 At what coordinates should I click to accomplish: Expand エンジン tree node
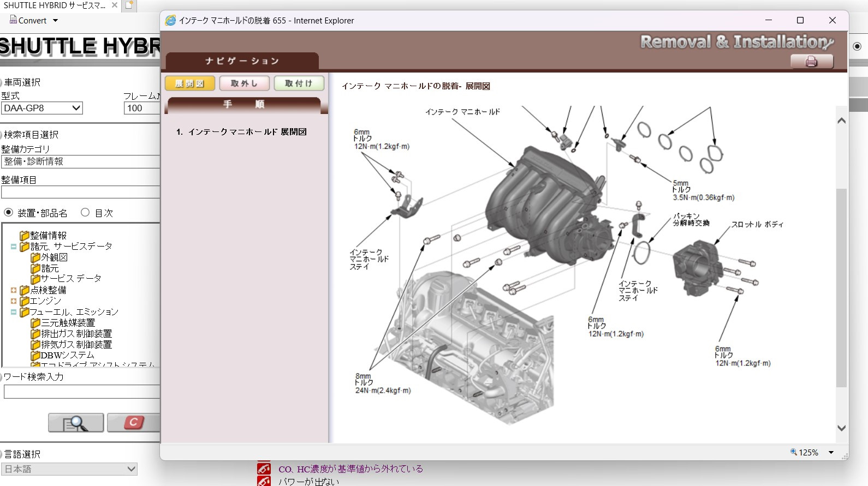pyautogui.click(x=14, y=301)
